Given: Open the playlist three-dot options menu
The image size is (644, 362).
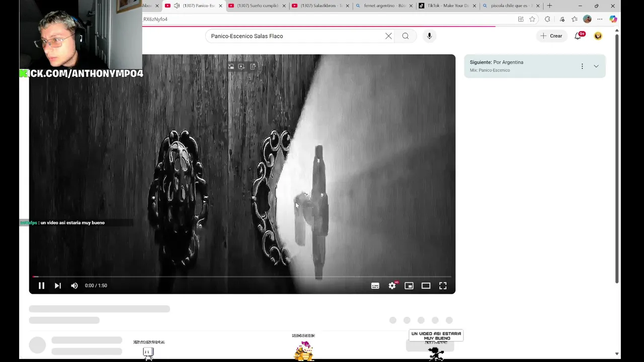Looking at the screenshot, I should tap(582, 66).
